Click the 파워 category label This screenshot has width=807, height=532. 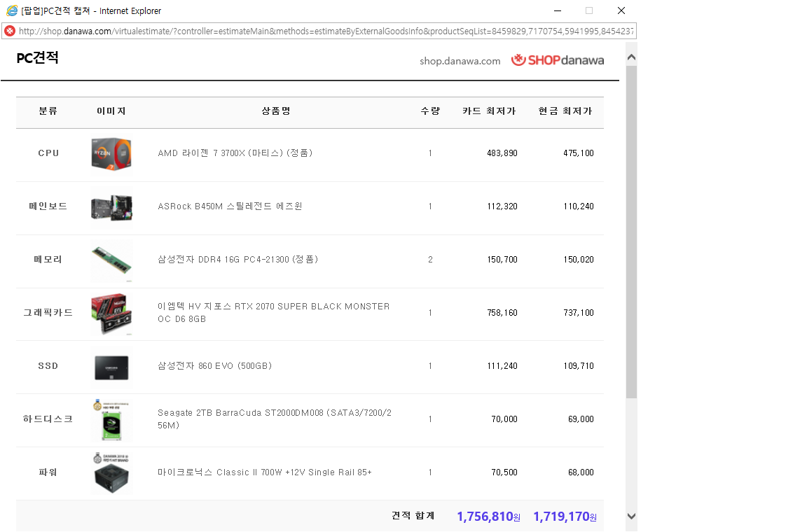point(48,472)
